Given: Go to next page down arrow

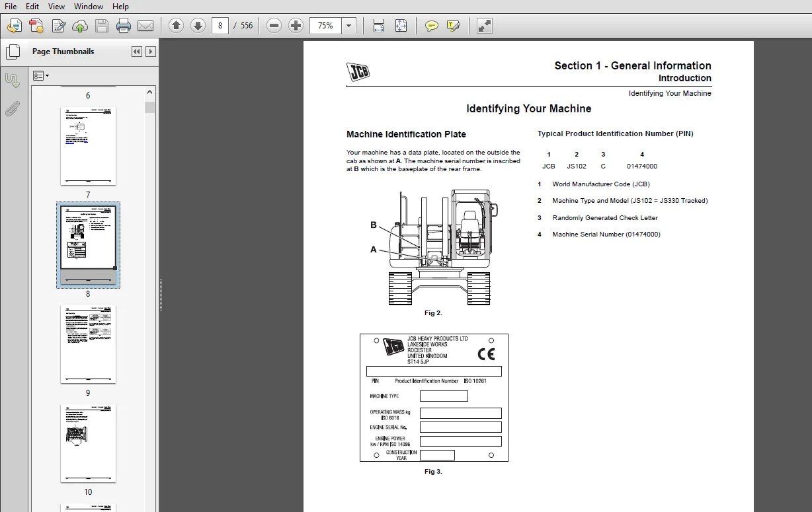Looking at the screenshot, I should [198, 26].
